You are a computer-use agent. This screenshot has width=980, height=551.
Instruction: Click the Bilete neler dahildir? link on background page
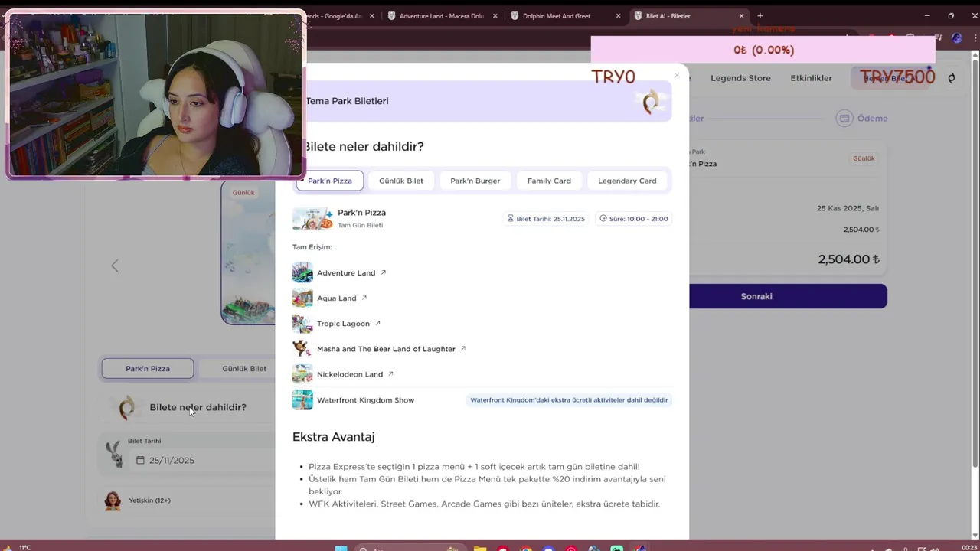pyautogui.click(x=198, y=407)
